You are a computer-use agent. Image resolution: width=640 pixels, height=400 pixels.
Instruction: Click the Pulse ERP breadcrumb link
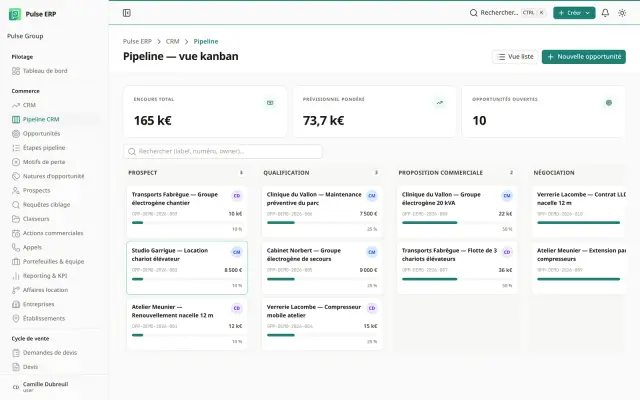[137, 41]
